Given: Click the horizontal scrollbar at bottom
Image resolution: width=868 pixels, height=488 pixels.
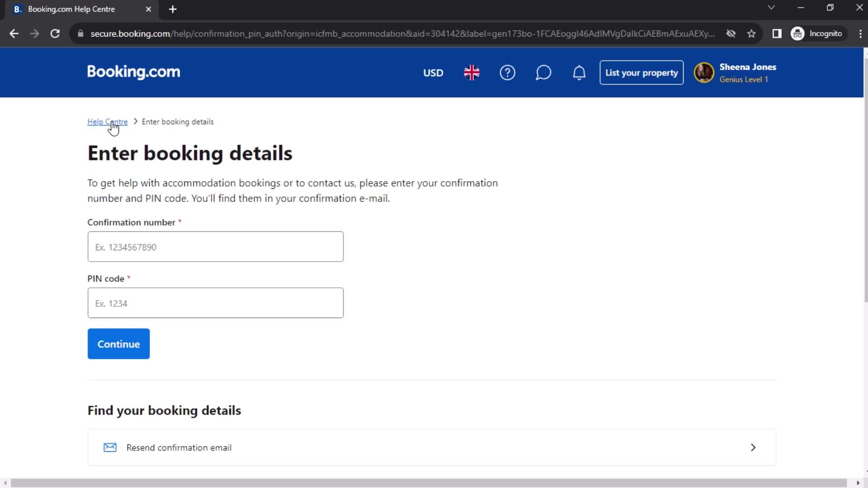Looking at the screenshot, I should pyautogui.click(x=429, y=483).
